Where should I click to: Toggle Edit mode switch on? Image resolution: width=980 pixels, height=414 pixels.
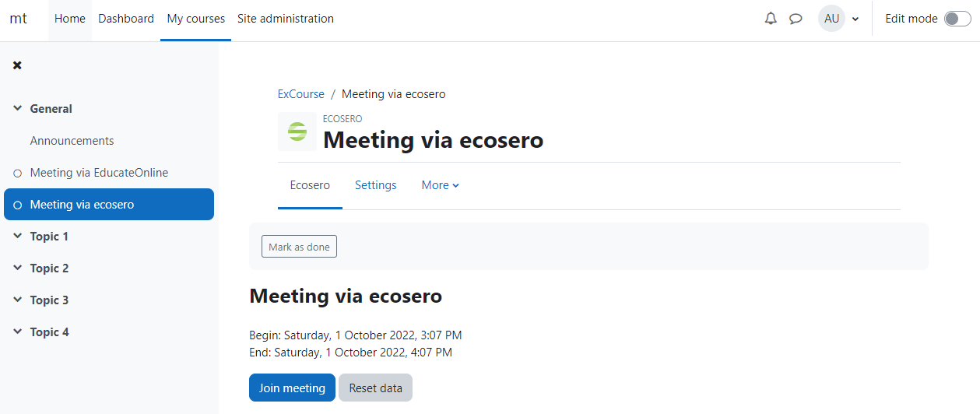click(957, 19)
